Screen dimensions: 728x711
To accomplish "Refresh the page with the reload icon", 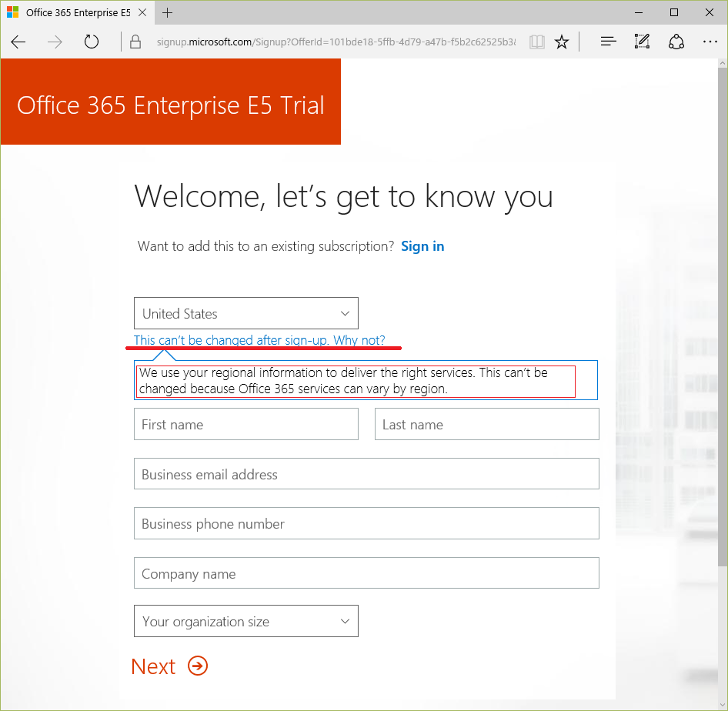I will point(92,42).
